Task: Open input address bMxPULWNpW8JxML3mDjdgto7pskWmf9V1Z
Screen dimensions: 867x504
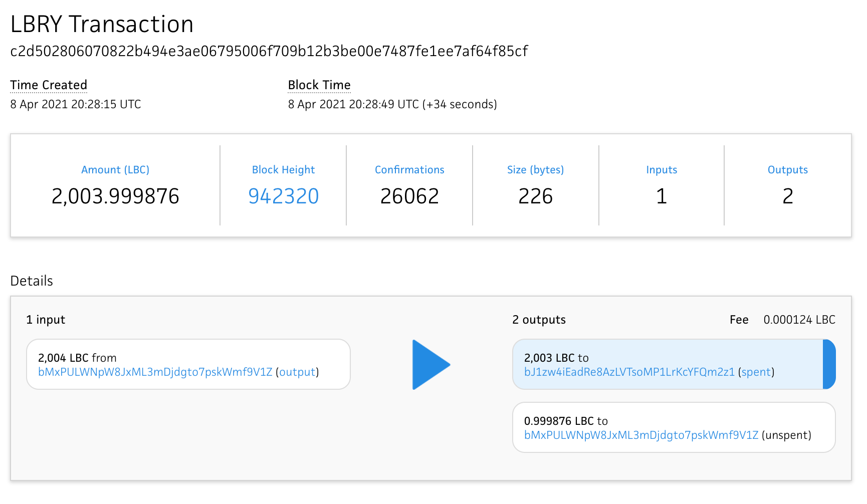Action: click(x=155, y=372)
